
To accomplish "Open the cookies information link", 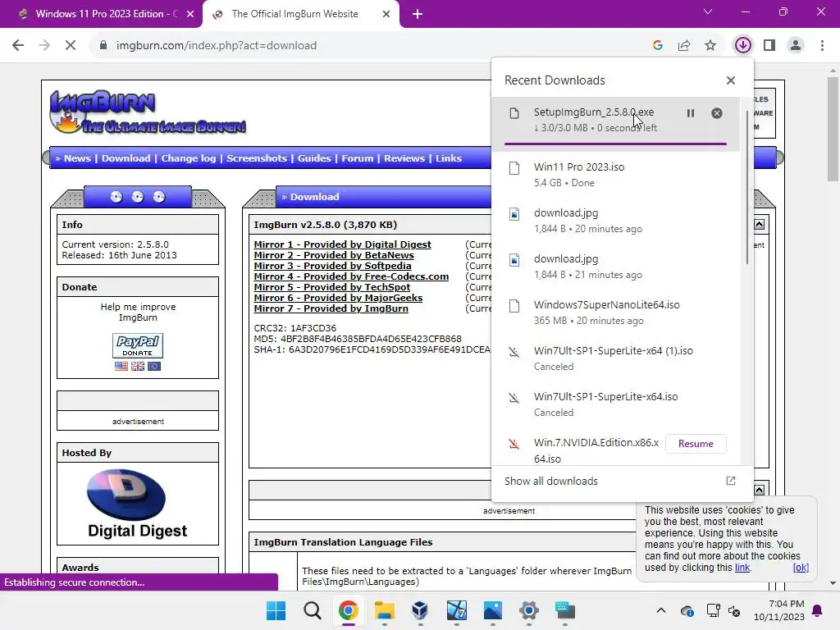I will coord(742,568).
